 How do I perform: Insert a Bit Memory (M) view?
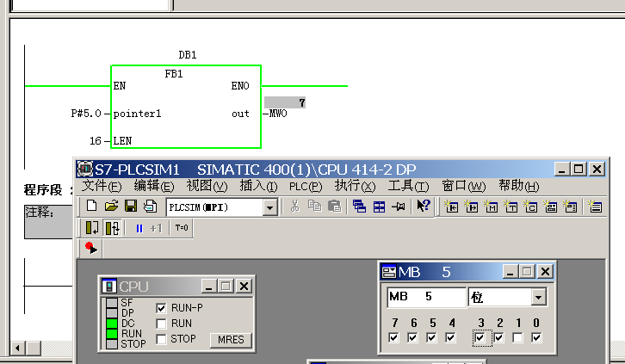491,207
